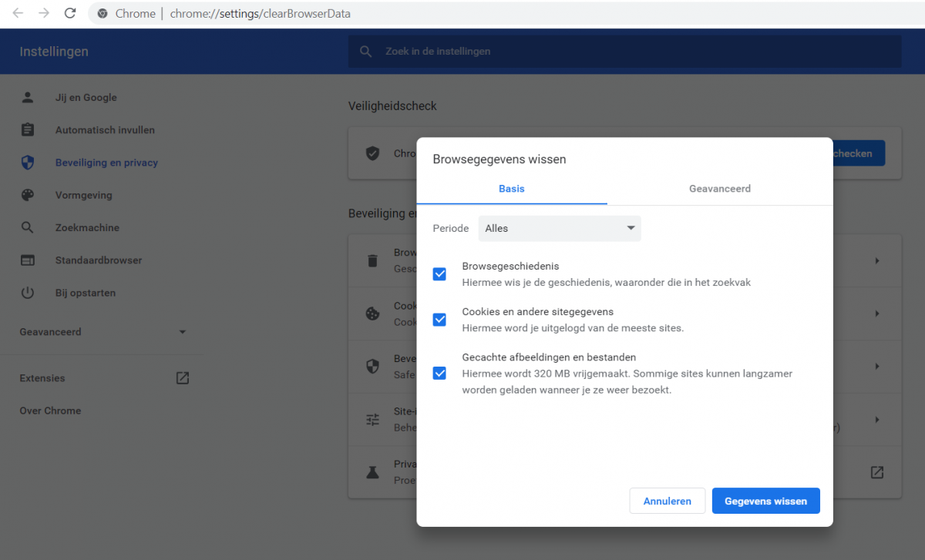This screenshot has height=560, width=925.
Task: Click the palette icon for Vormgeving
Action: pyautogui.click(x=28, y=195)
